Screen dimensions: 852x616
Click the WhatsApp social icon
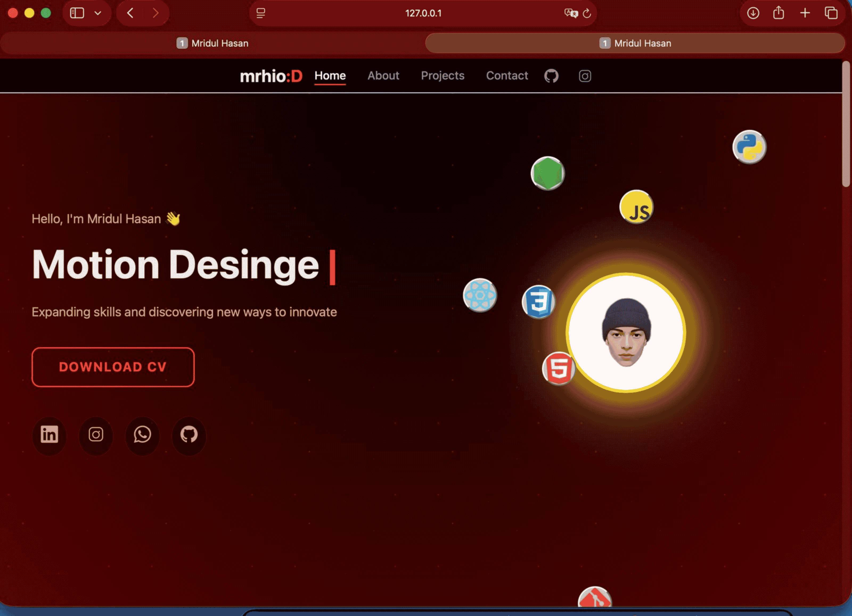[142, 435]
